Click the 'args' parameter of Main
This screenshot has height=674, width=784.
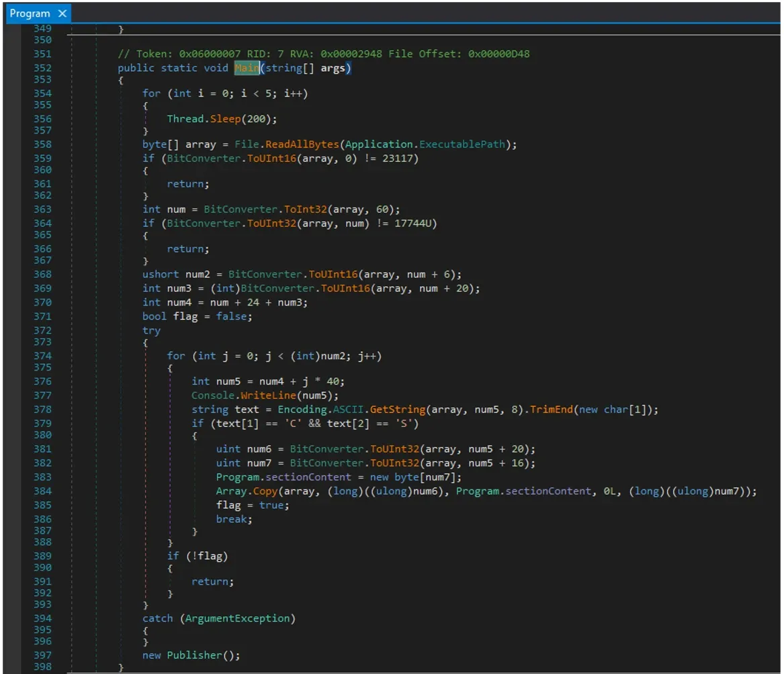pos(333,68)
